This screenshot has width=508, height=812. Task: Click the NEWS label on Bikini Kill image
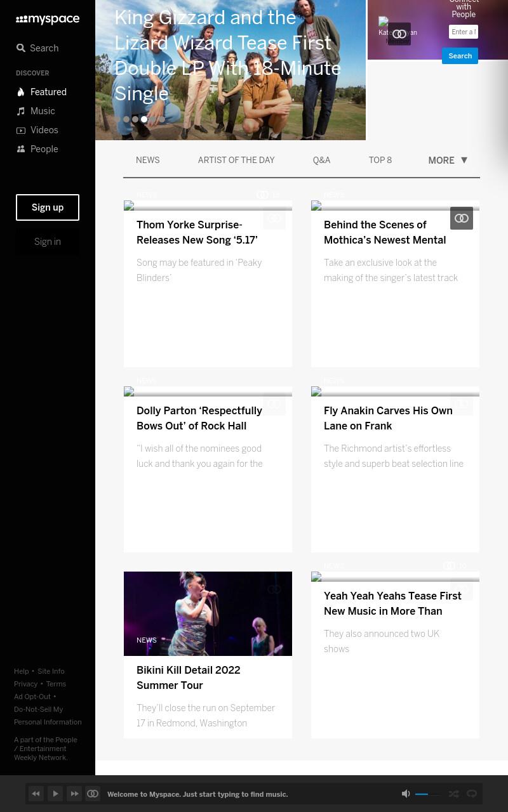click(x=147, y=640)
